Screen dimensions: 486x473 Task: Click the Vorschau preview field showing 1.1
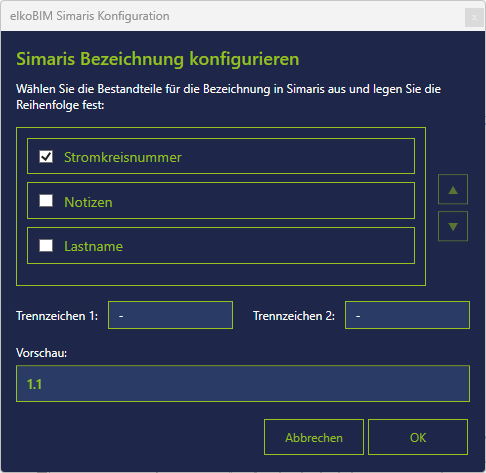pyautogui.click(x=243, y=384)
